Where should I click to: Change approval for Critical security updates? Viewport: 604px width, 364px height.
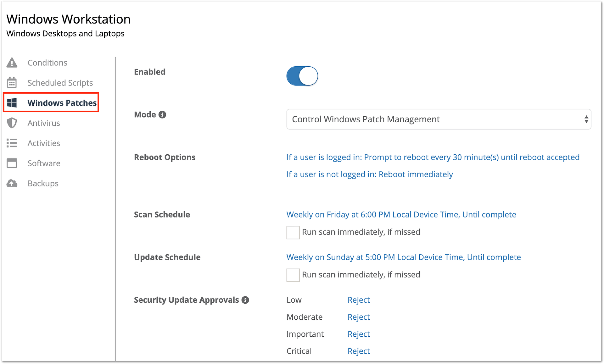[358, 351]
